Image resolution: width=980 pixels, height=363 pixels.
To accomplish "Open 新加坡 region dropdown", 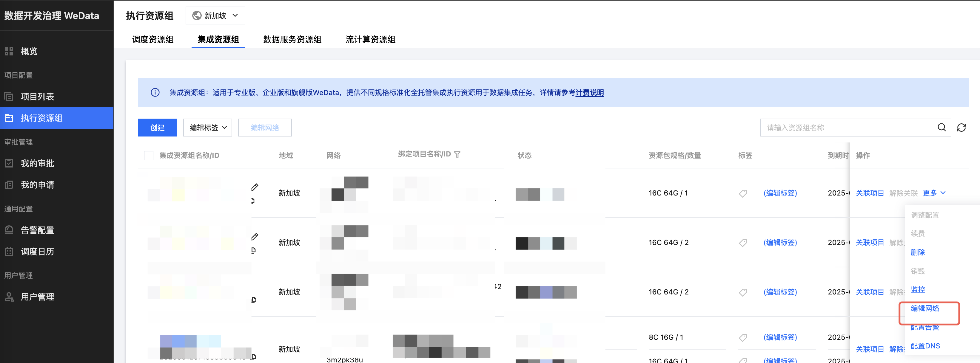I will 215,15.
